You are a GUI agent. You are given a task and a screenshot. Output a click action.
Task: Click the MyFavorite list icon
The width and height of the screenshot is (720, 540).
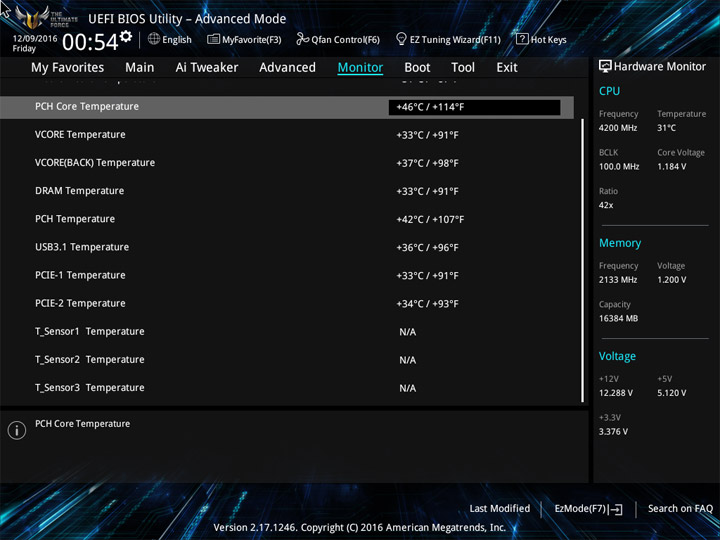(x=213, y=39)
